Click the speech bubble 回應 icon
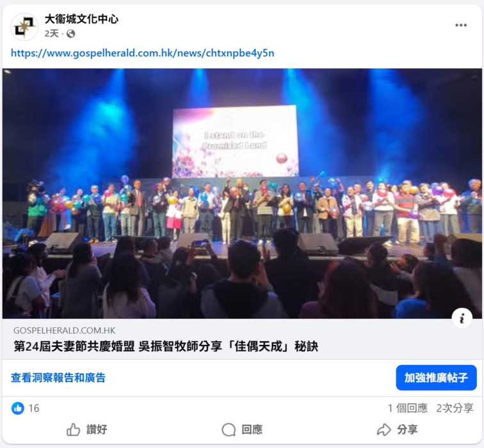Viewport: 484px width, 448px height. [229, 429]
